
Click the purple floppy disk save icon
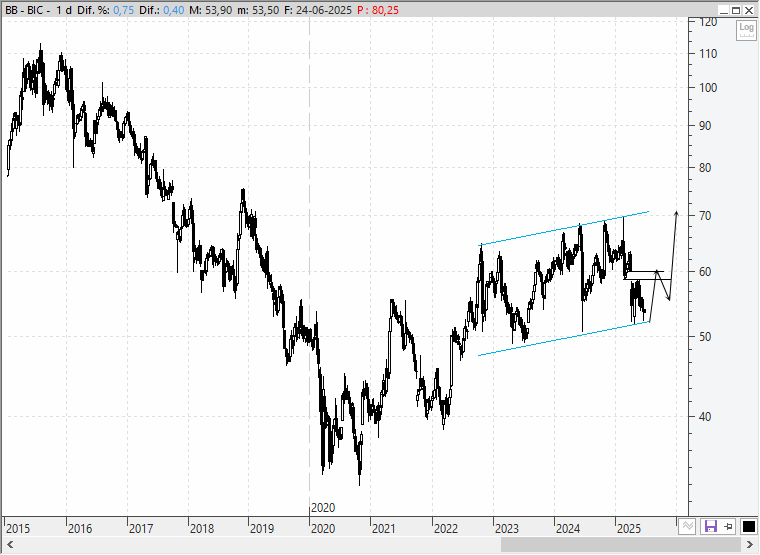[710, 526]
